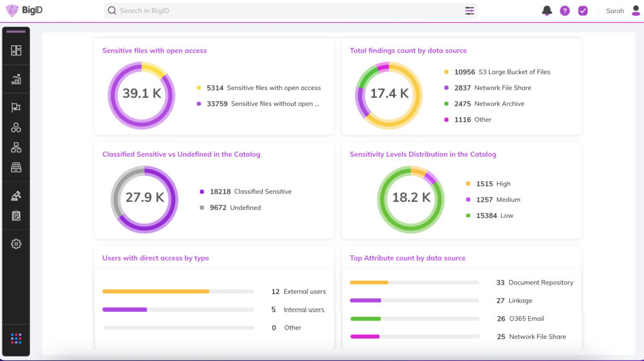This screenshot has height=361, width=644.
Task: Click the clipboard sidebar icon
Action: (x=16, y=216)
